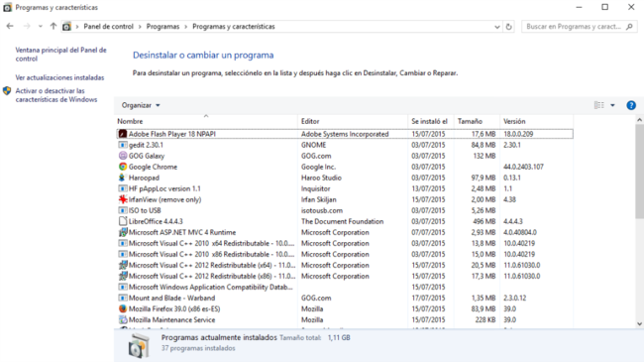
Task: Click the LibreOffice 4.4.4.3 document icon
Action: click(x=123, y=221)
